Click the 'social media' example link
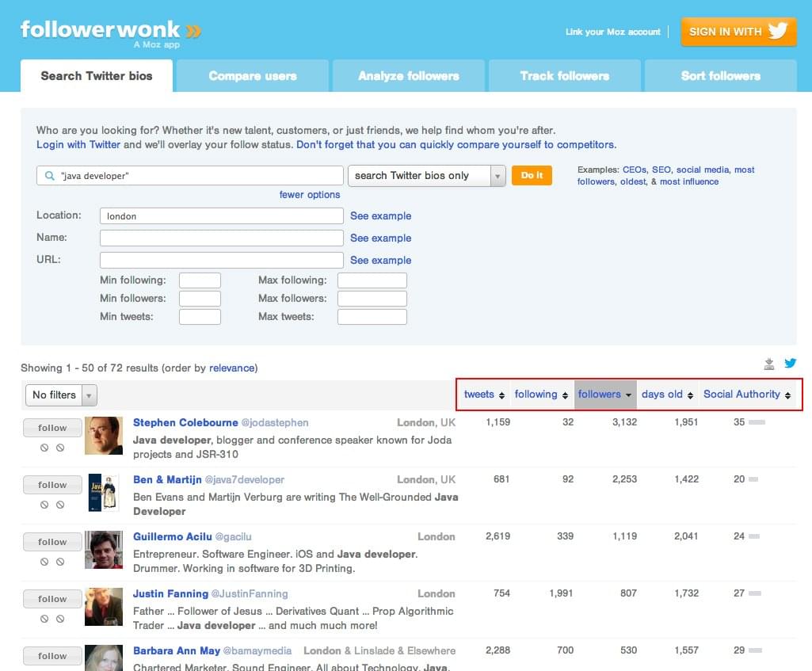Viewport: 812px width, 671px height. [x=703, y=170]
